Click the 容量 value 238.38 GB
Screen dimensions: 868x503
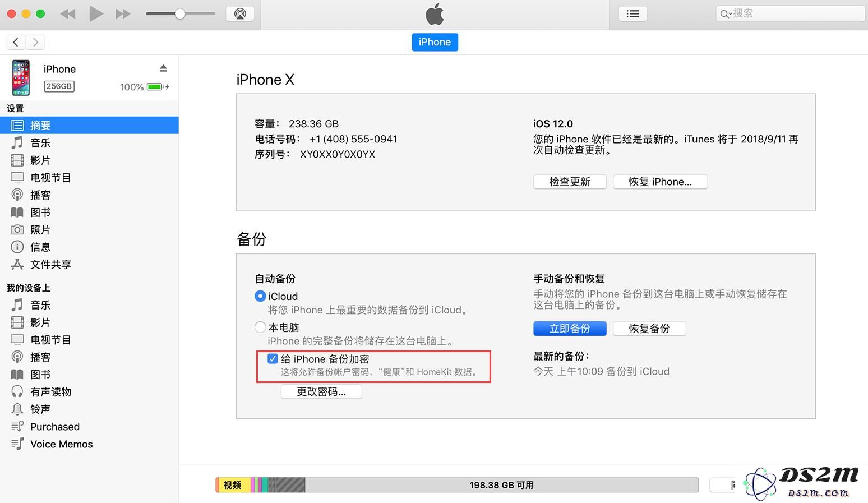(313, 124)
